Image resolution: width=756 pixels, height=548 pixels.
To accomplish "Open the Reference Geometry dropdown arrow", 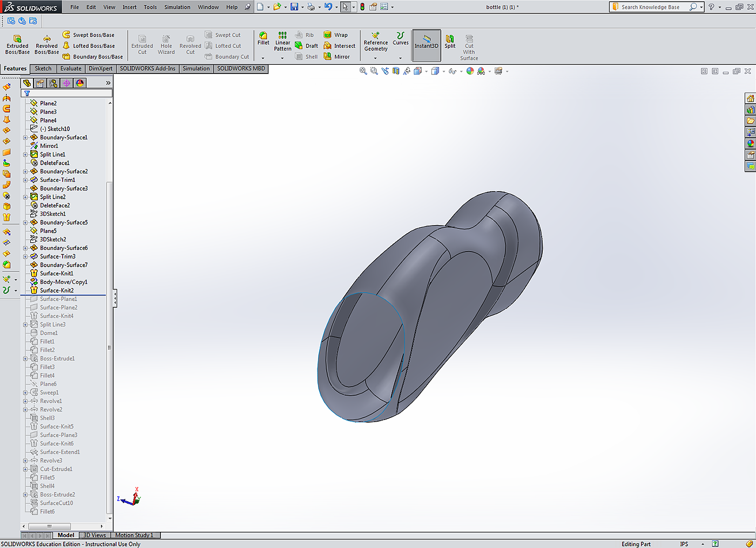I will coord(375,58).
